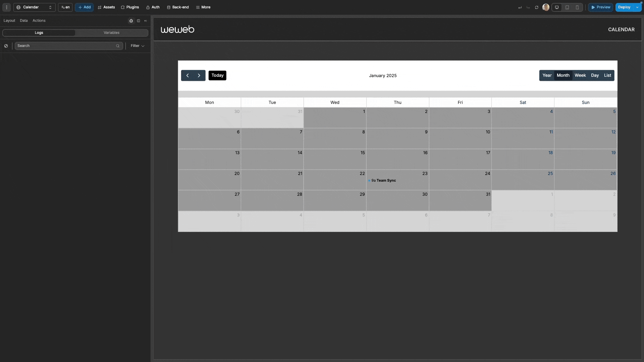Click the undo arrow icon
The height and width of the screenshot is (362, 644).
520,7
